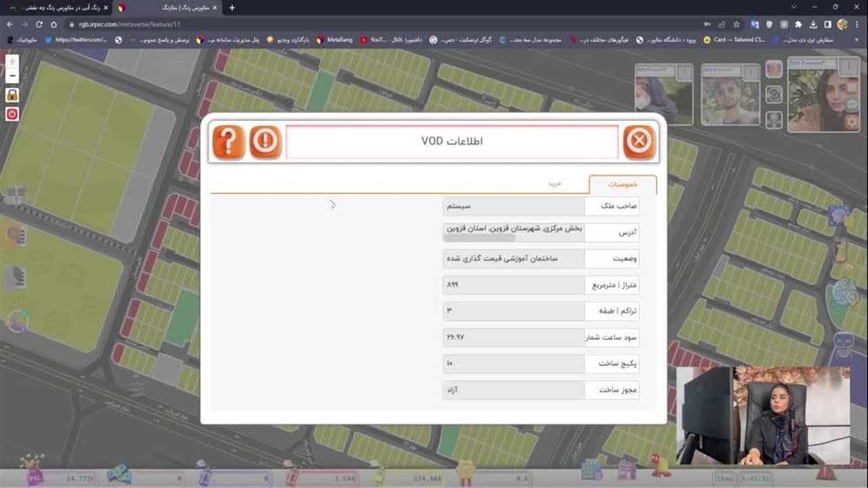Image resolution: width=868 pixels, height=488 pixels.
Task: Open the Twitter bookmark link
Action: coord(75,40)
